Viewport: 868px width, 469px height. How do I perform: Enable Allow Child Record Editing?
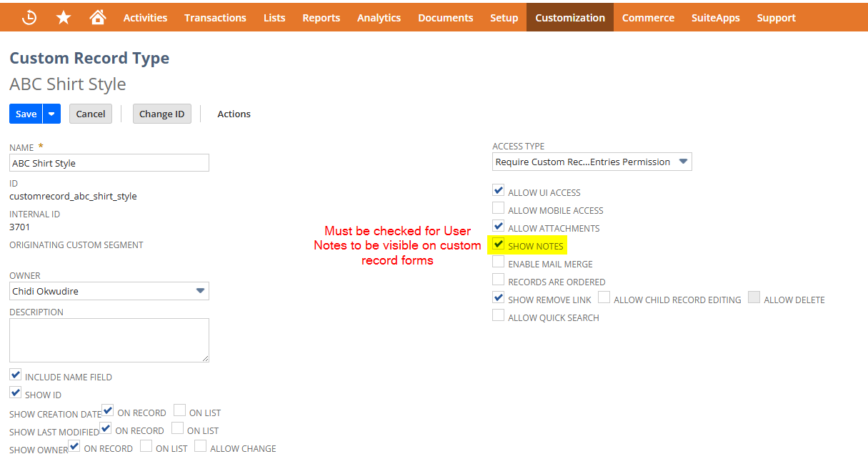point(604,297)
